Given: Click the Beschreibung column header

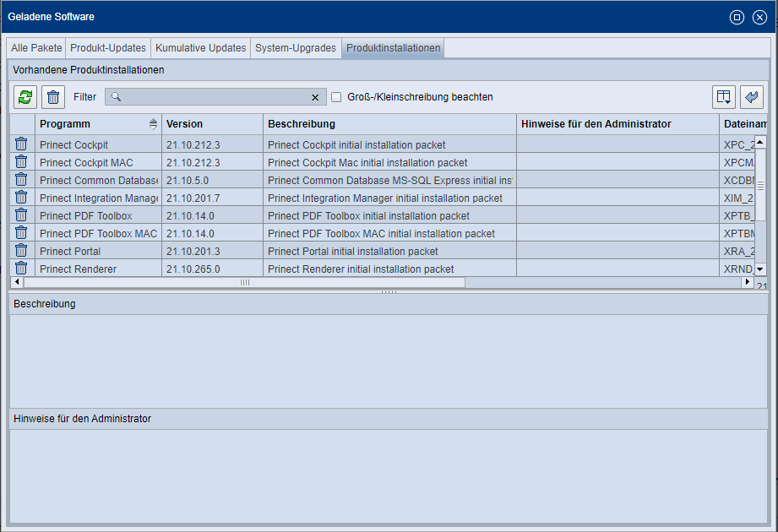Looking at the screenshot, I should [x=390, y=124].
